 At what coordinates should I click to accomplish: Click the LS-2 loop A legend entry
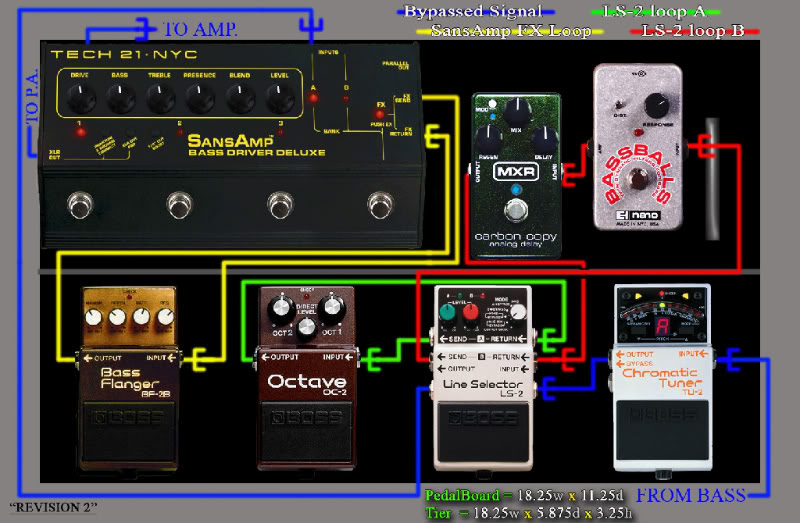click(x=655, y=11)
